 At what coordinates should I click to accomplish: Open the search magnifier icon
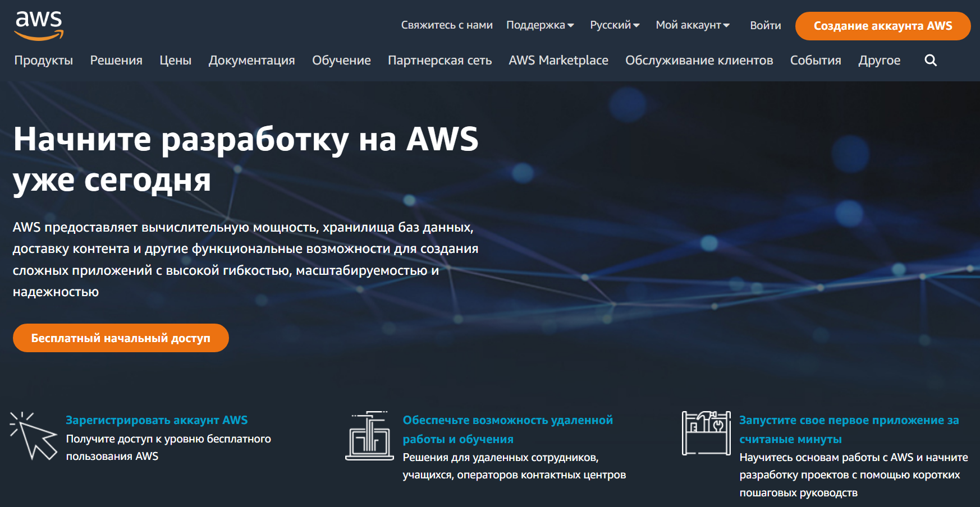point(931,60)
